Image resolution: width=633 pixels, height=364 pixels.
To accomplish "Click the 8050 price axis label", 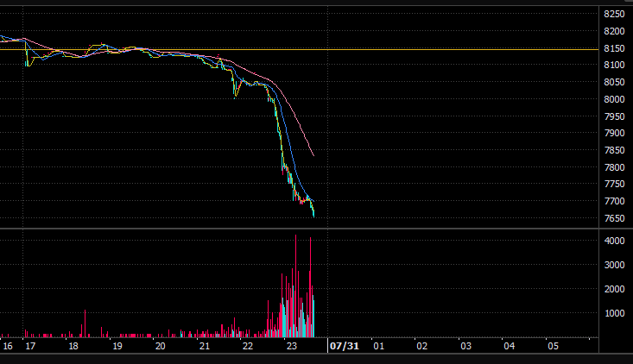I will point(614,82).
